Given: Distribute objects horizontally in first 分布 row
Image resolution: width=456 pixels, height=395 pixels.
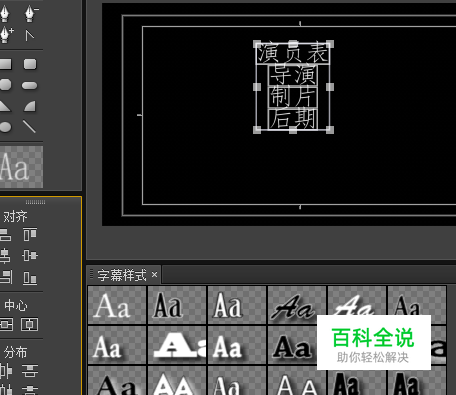Looking at the screenshot, I should click(x=6, y=371).
